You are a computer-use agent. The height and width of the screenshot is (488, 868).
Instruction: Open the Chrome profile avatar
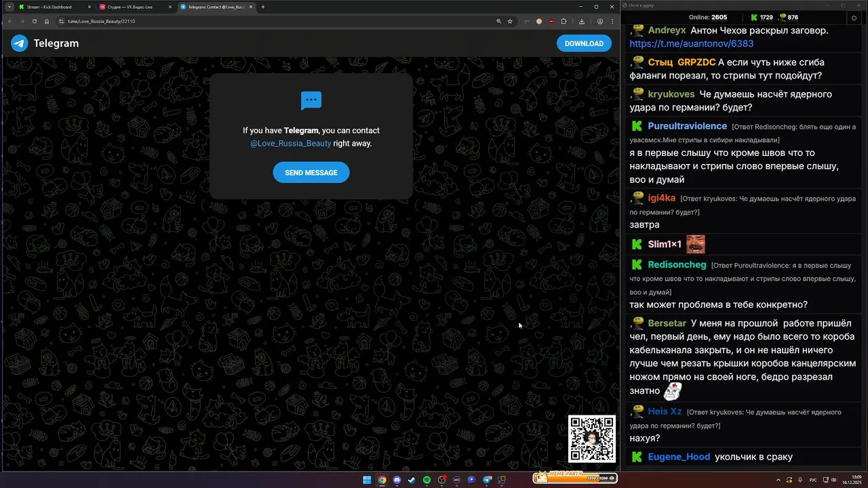coord(600,21)
